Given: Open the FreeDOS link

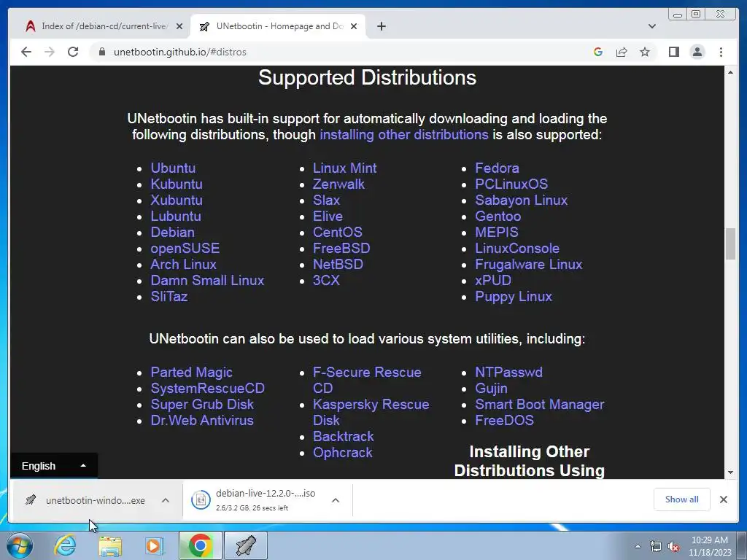Looking at the screenshot, I should pos(504,421).
